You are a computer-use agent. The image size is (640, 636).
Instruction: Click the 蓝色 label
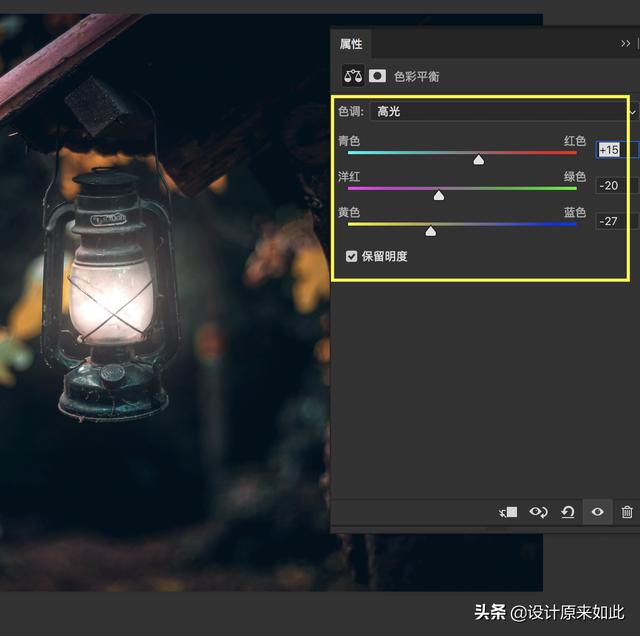pyautogui.click(x=575, y=212)
